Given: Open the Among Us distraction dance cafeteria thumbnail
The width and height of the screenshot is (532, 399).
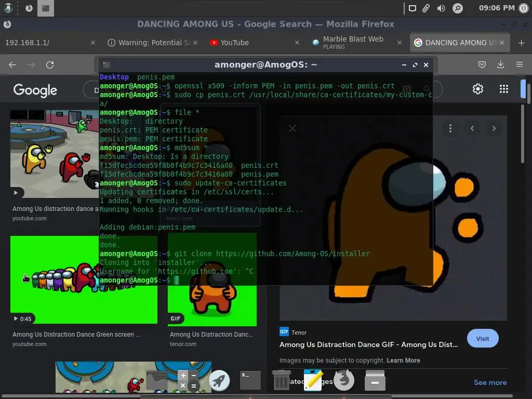Looking at the screenshot, I should [54, 154].
